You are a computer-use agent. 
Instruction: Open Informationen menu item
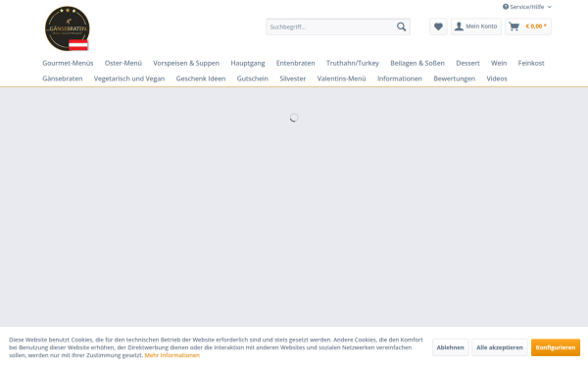400,79
